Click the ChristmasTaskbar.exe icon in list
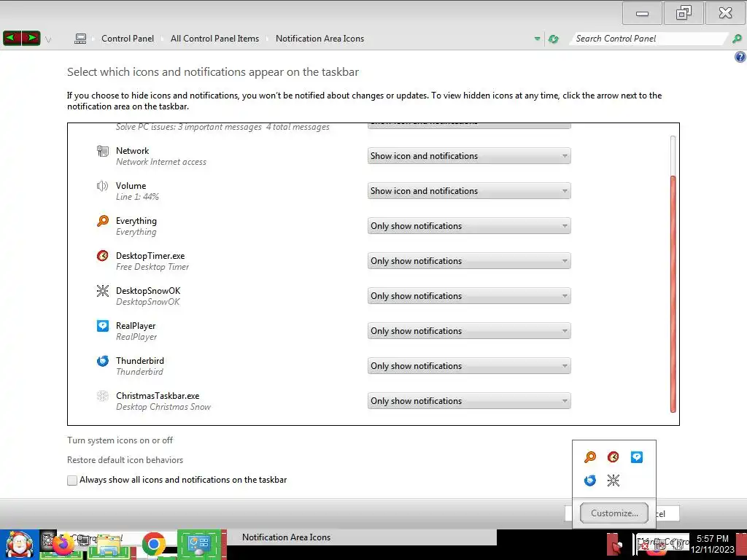The height and width of the screenshot is (560, 747). (102, 396)
